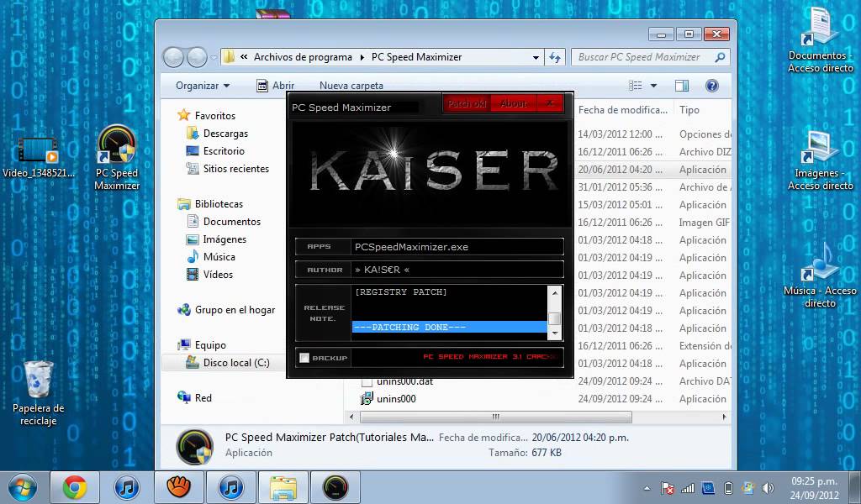Click the horizontal scrollbar right arrow
Viewport: 861px width, 504px height.
coord(724,417)
